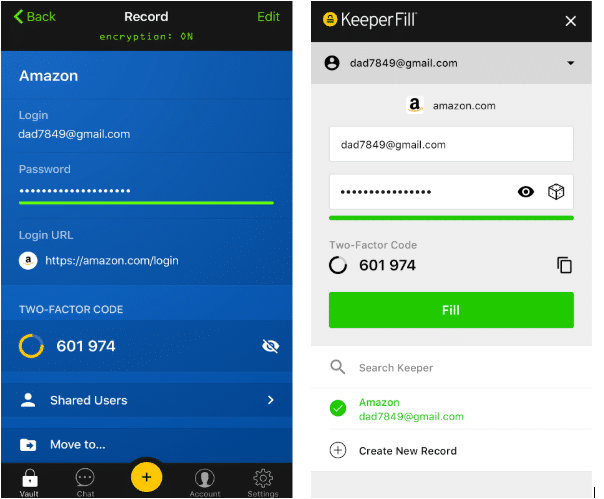Expand the Shared Users chevron
604x499 pixels.
271,400
